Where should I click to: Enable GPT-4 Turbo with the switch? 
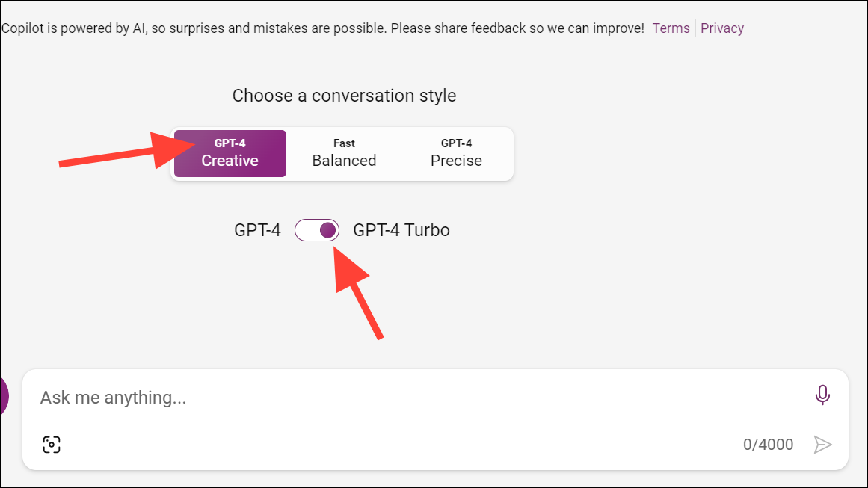click(317, 230)
